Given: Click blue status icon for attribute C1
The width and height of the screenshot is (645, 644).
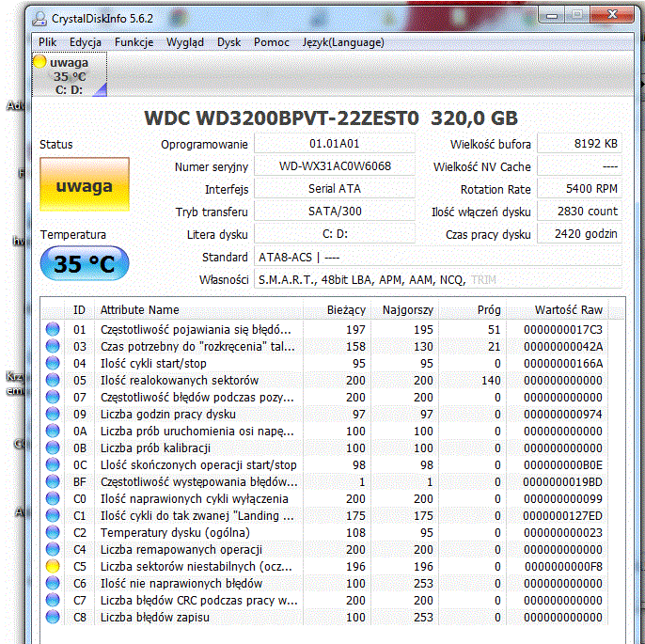Looking at the screenshot, I should (53, 515).
